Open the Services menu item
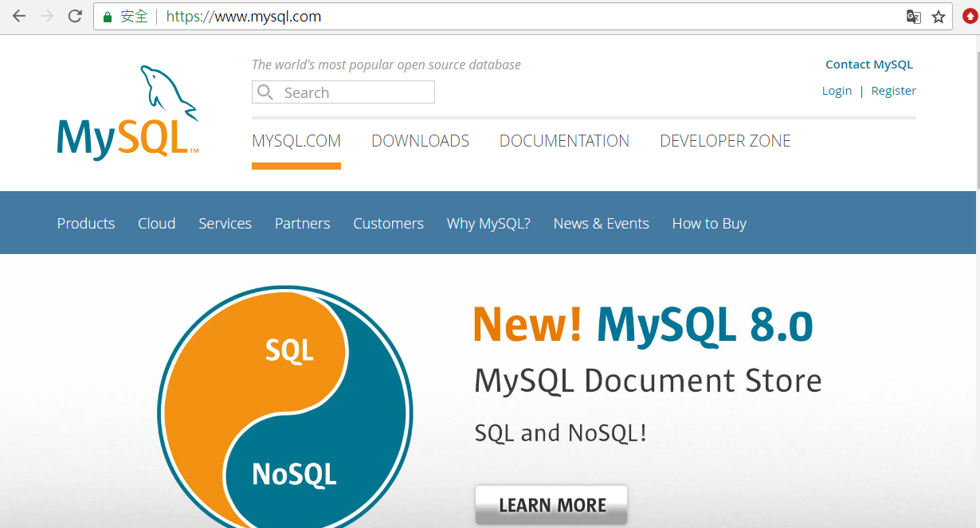 click(x=225, y=224)
